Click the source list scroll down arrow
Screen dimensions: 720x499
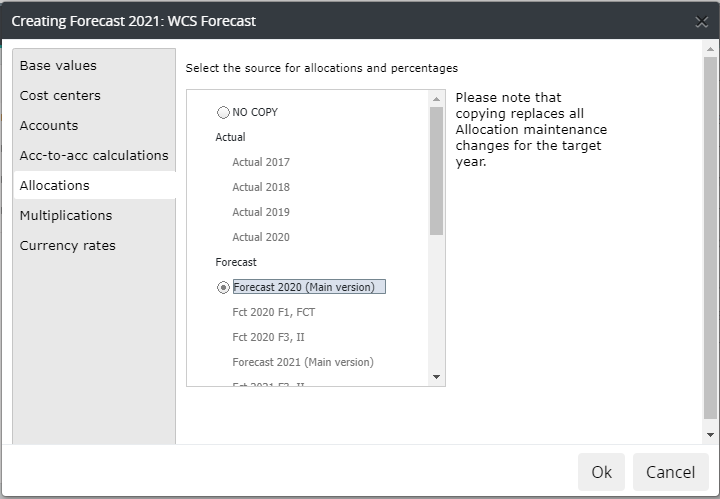[436, 377]
